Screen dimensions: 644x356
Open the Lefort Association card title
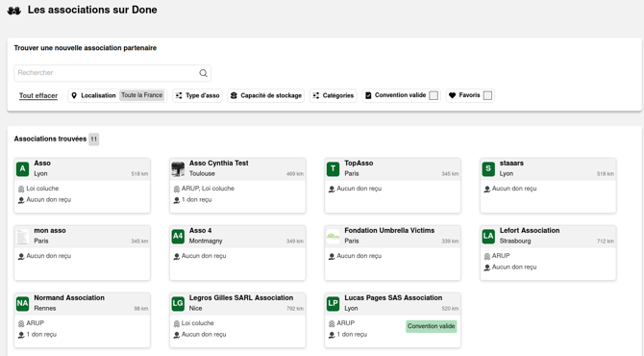(530, 231)
